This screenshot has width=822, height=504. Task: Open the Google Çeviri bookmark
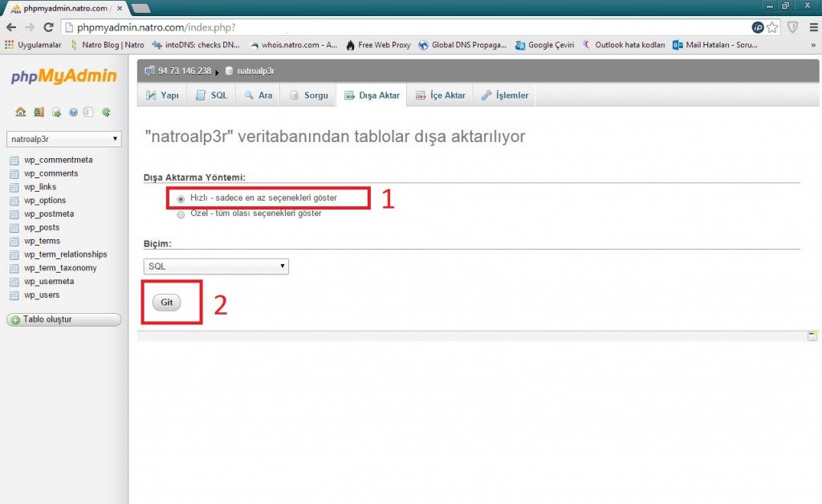(545, 45)
